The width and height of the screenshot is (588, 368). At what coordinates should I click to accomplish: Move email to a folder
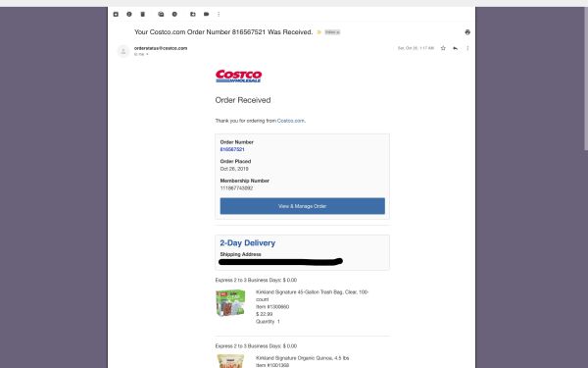tap(193, 15)
